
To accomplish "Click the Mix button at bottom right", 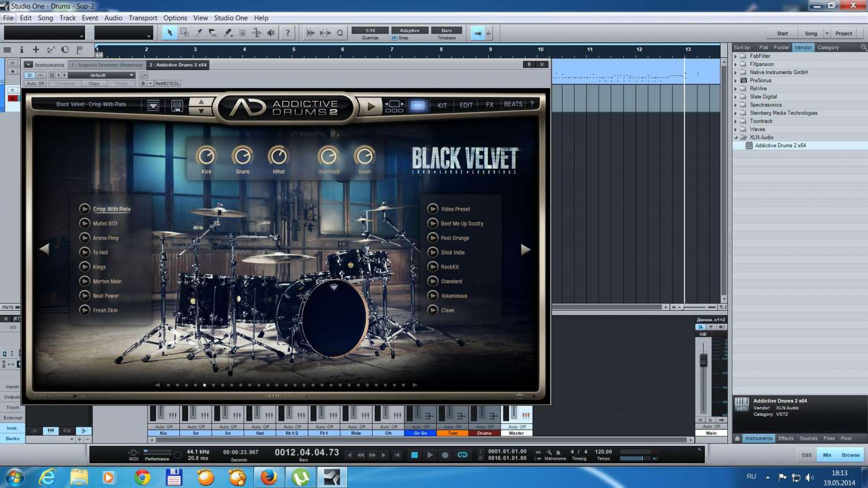I will point(827,455).
